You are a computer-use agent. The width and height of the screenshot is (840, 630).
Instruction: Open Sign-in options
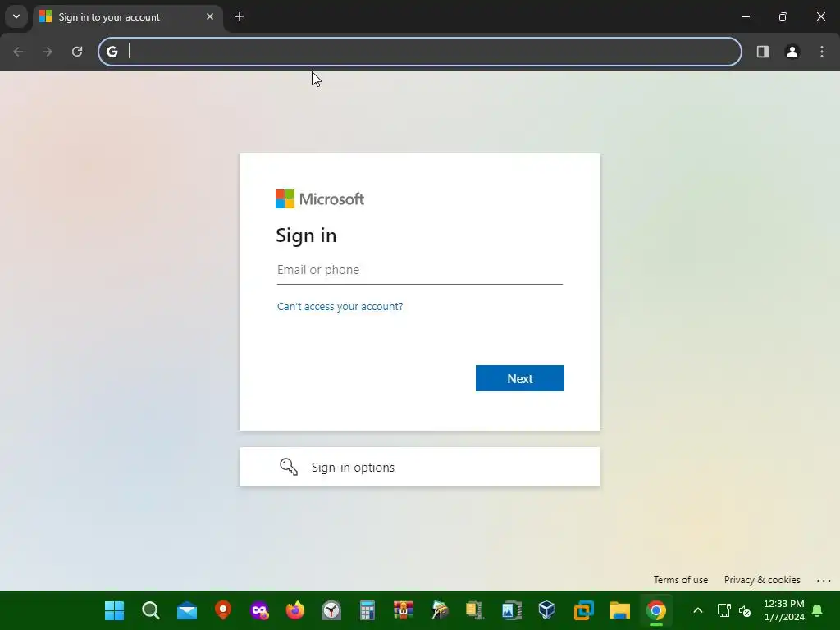(419, 467)
